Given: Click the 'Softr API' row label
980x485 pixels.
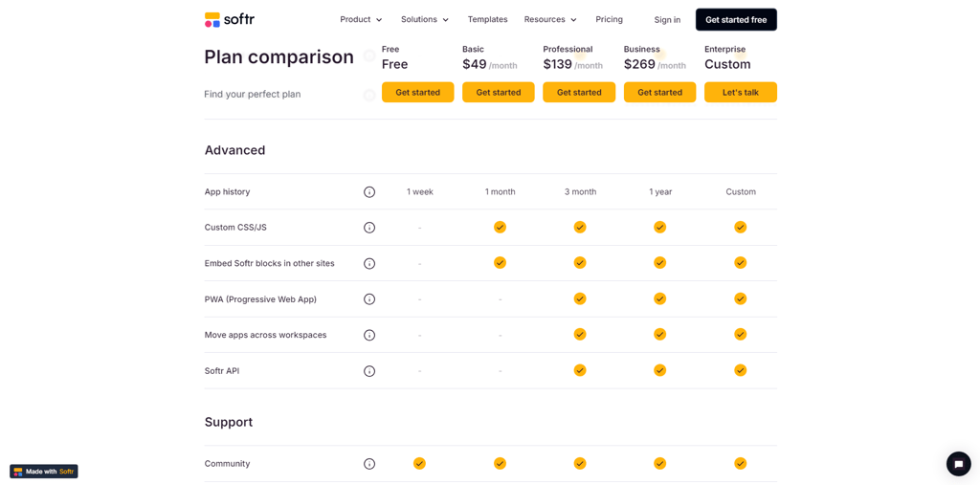Looking at the screenshot, I should (x=222, y=370).
